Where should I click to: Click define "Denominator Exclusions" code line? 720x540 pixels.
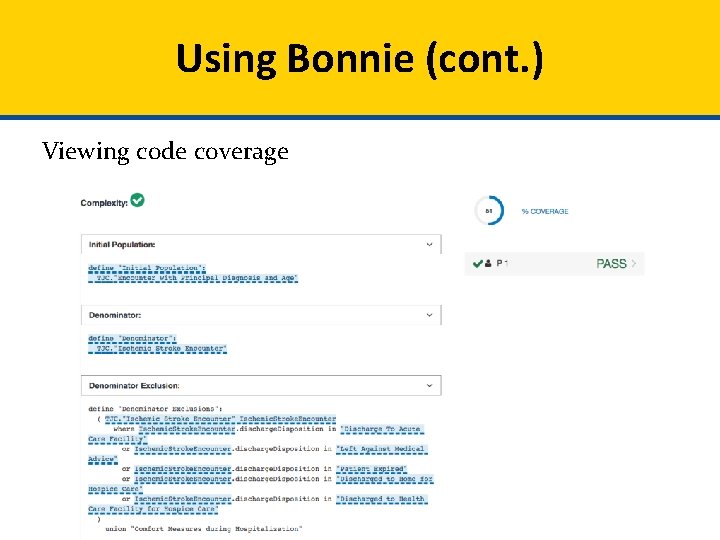tap(155, 409)
